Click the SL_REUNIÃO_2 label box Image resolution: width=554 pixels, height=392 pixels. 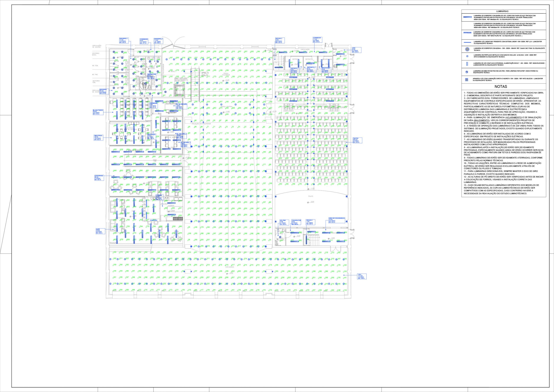tap(182, 136)
